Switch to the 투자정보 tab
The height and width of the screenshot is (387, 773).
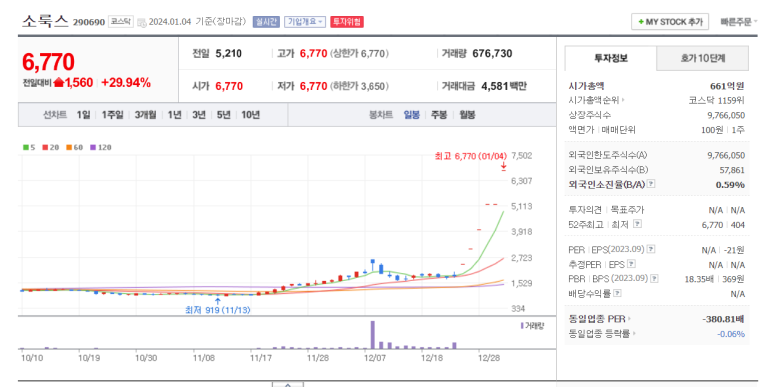pyautogui.click(x=611, y=58)
